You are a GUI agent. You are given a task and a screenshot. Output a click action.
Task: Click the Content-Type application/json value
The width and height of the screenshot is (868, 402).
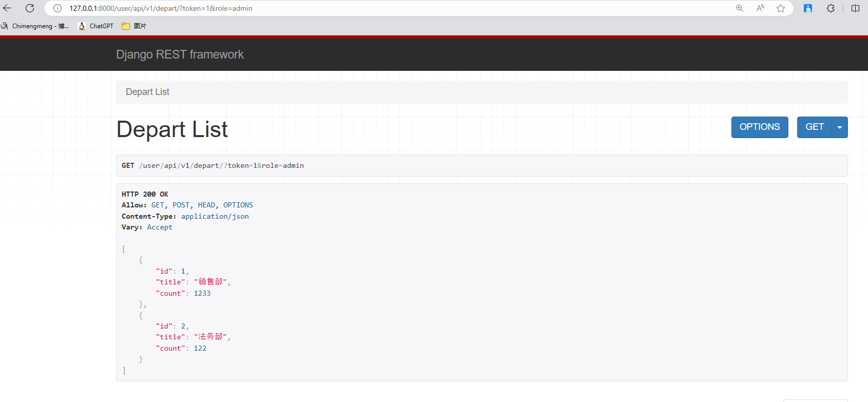tap(215, 216)
